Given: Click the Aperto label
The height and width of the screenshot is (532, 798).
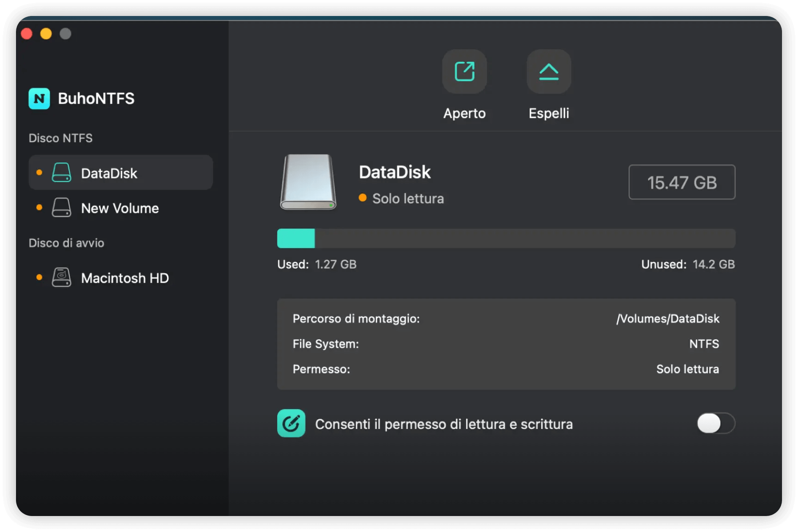Looking at the screenshot, I should coord(464,113).
